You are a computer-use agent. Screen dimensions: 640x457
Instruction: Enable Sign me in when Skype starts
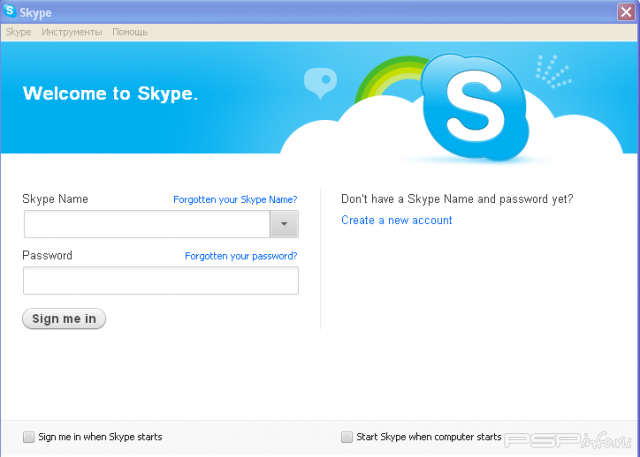pos(28,437)
